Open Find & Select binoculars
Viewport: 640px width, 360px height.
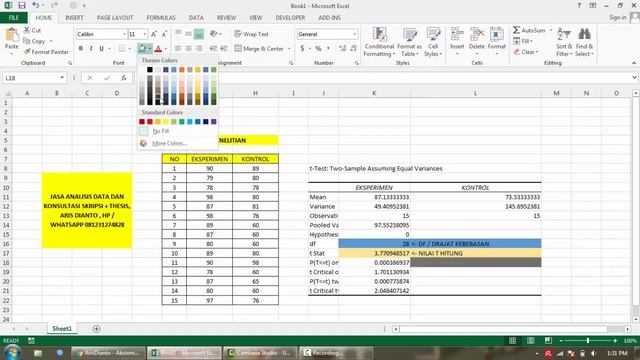coord(584,42)
